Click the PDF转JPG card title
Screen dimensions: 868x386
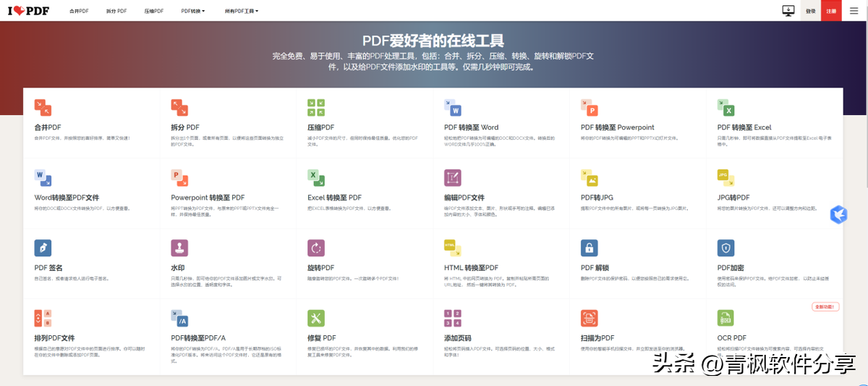pyautogui.click(x=597, y=198)
